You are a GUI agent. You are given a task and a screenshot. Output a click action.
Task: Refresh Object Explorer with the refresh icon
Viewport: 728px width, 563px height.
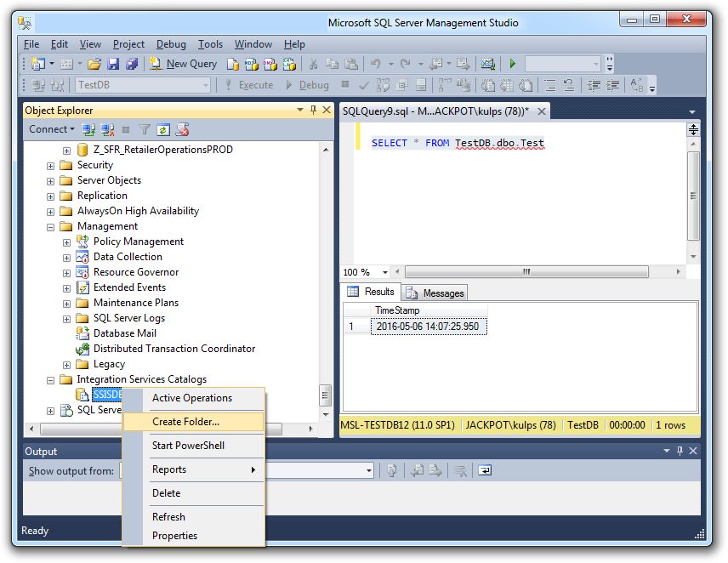163,130
